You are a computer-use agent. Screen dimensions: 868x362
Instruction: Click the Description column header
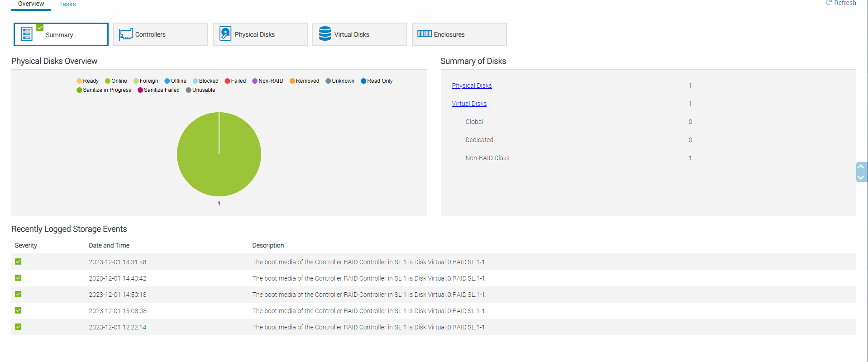[x=268, y=245]
